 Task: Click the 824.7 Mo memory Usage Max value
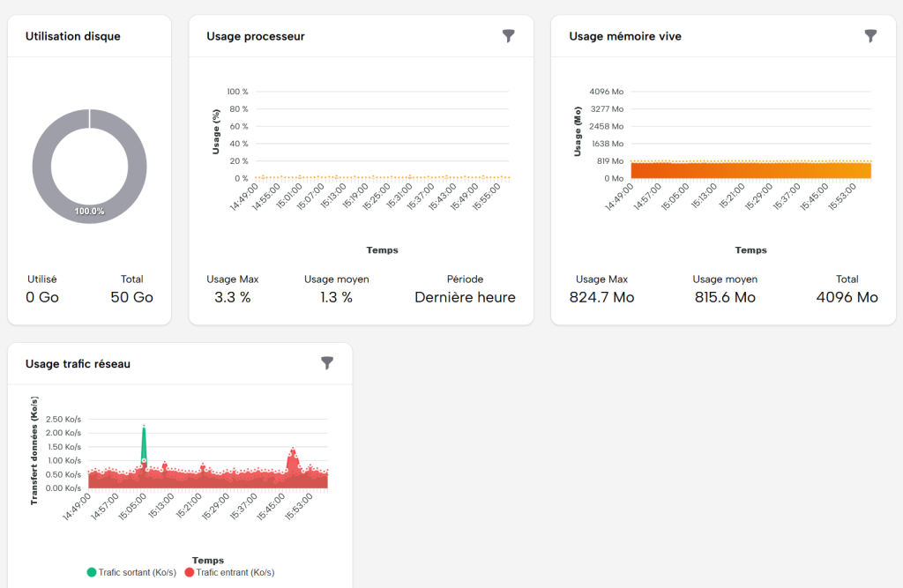click(x=604, y=297)
